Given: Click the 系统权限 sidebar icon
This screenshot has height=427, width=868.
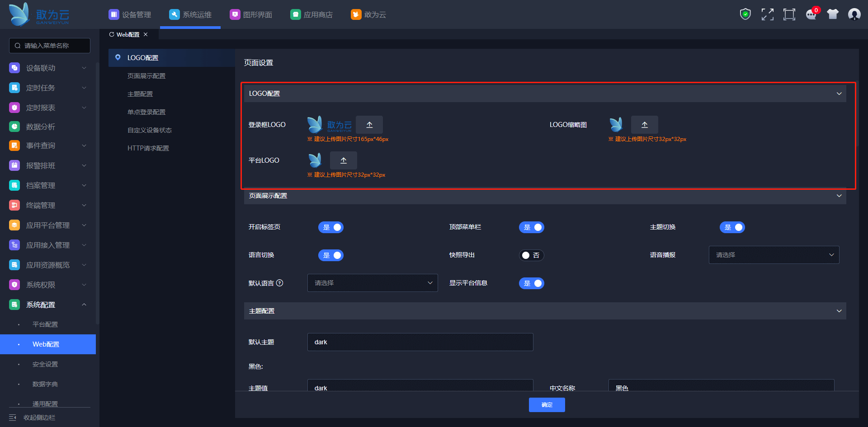Looking at the screenshot, I should click(14, 285).
